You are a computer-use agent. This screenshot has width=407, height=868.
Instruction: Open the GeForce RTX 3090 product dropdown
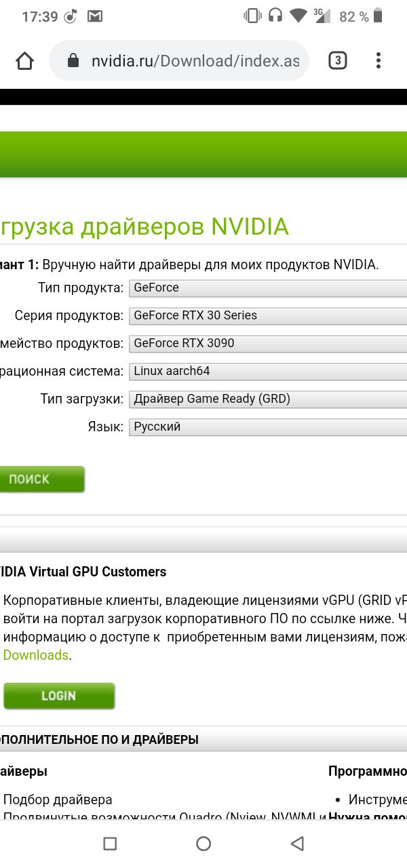click(x=268, y=344)
